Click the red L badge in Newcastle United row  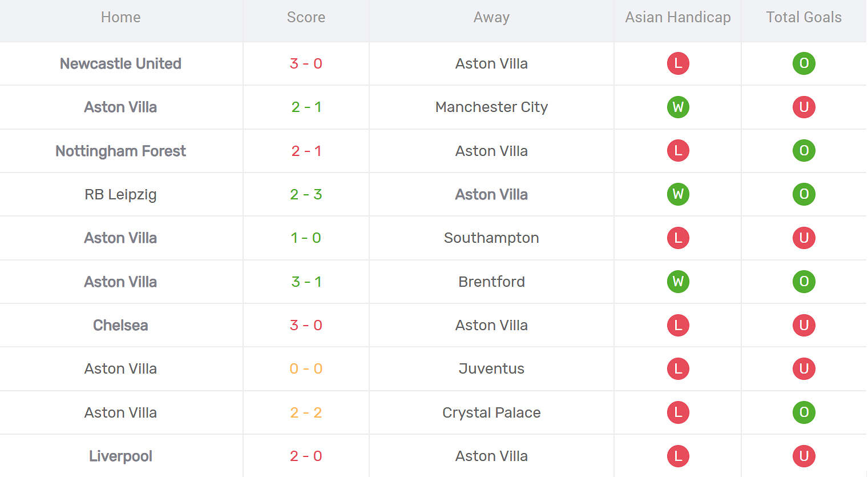click(678, 63)
